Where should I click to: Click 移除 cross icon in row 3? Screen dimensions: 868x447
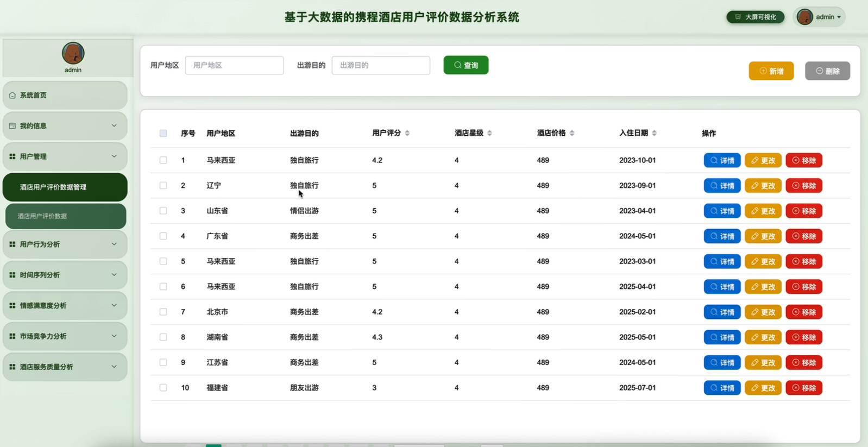click(796, 211)
